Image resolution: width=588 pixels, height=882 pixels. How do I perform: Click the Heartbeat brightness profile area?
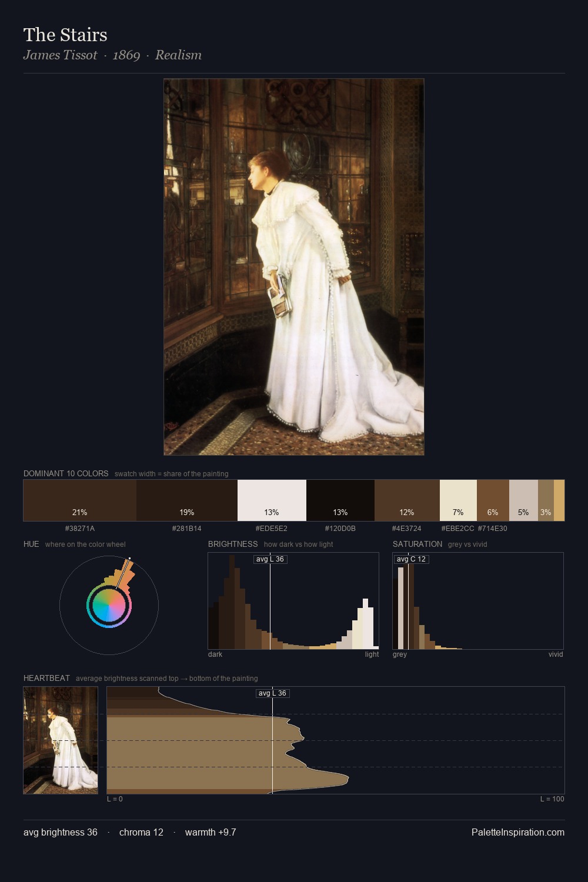pos(335,740)
